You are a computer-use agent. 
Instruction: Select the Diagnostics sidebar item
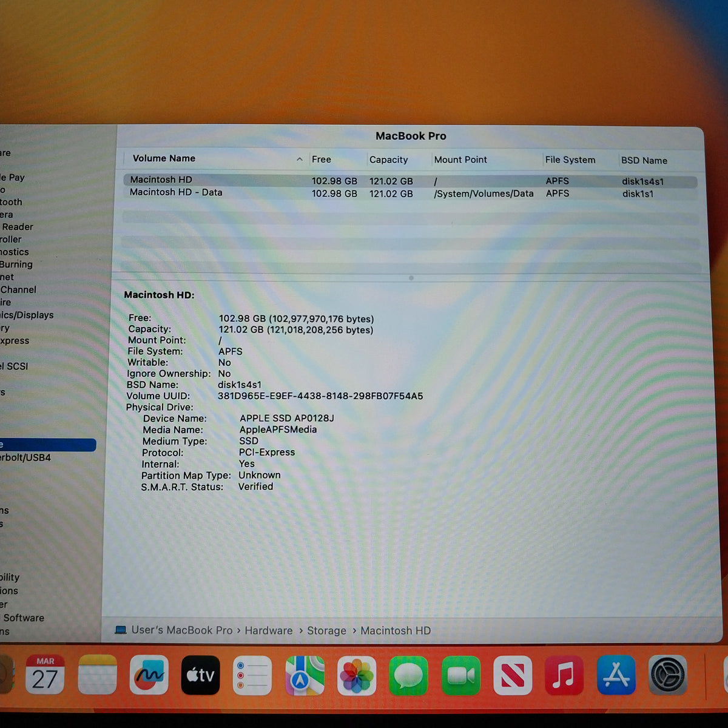coord(15,252)
